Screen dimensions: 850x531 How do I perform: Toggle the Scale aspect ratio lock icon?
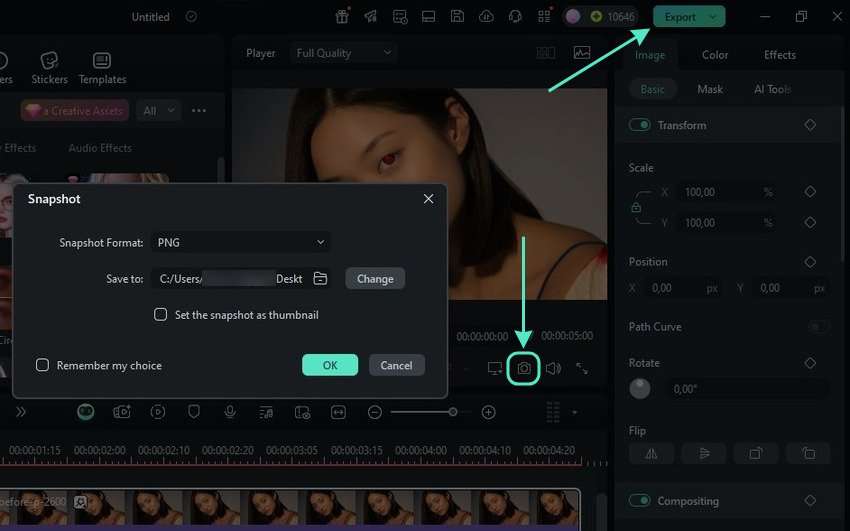pyautogui.click(x=636, y=208)
